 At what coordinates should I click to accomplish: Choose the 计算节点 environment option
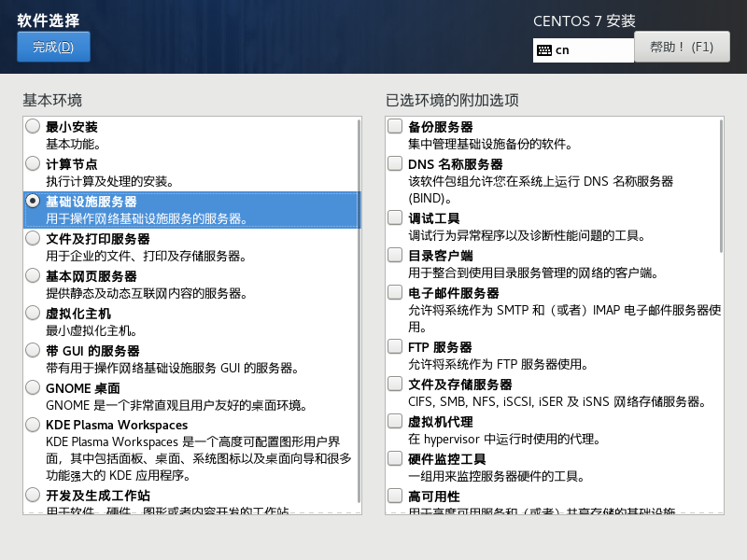(34, 163)
